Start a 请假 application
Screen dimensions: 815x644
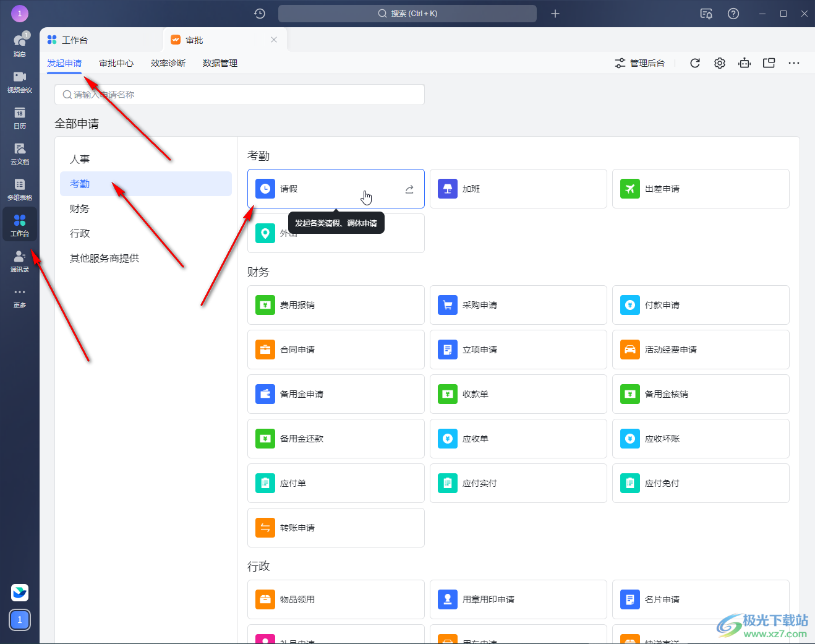[336, 189]
